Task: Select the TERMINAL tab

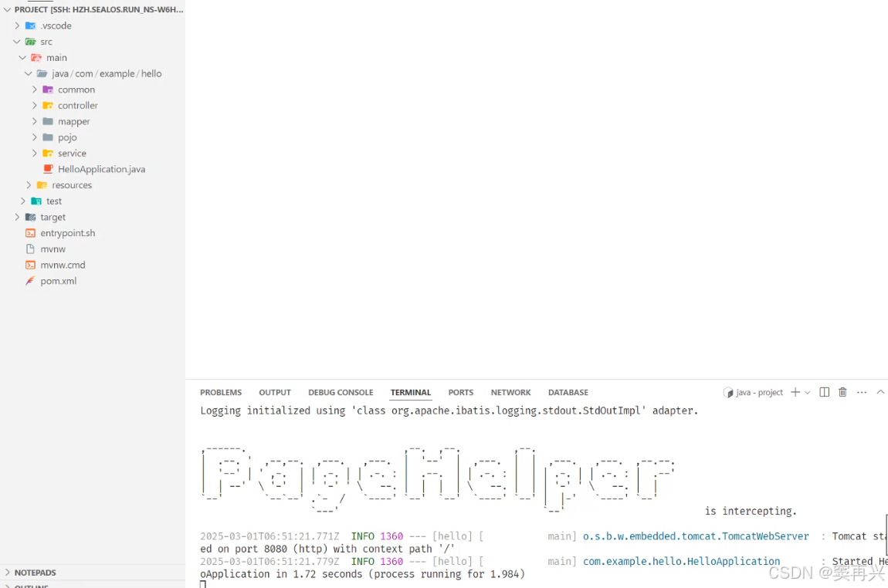Action: point(411,392)
